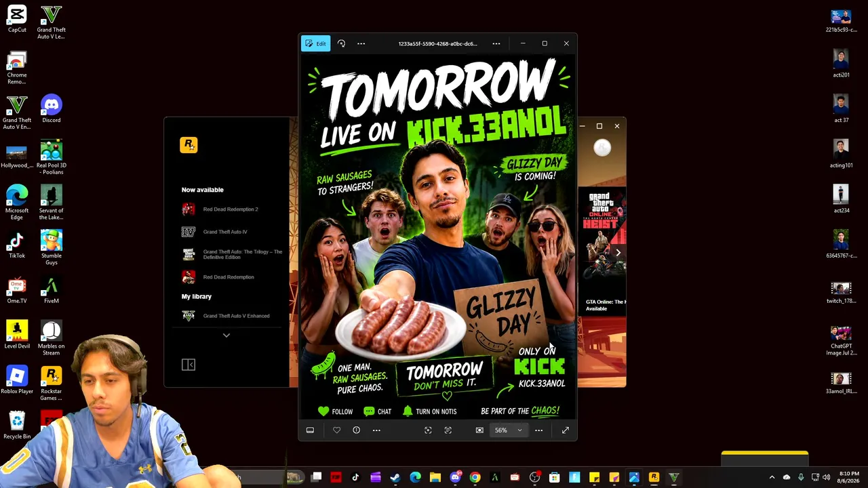Activate the visual search scan icon
This screenshot has width=868, height=488.
pyautogui.click(x=428, y=430)
